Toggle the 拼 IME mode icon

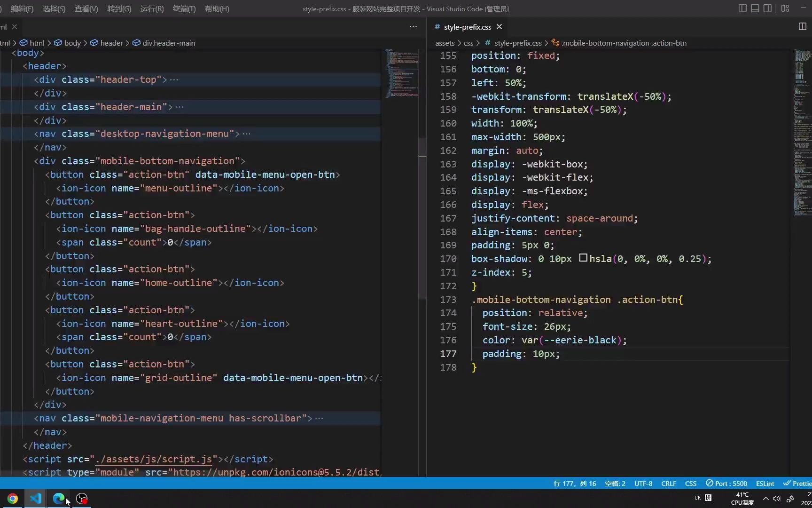tap(708, 498)
